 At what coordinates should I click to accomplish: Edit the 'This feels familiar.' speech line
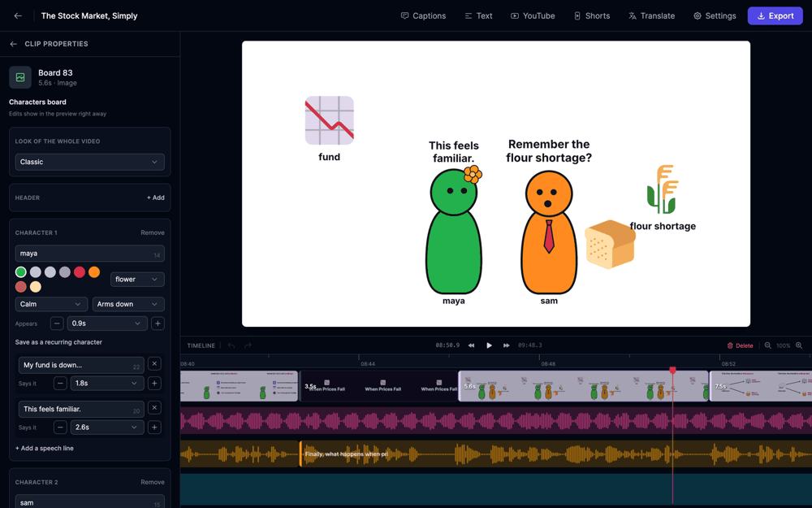(x=81, y=409)
